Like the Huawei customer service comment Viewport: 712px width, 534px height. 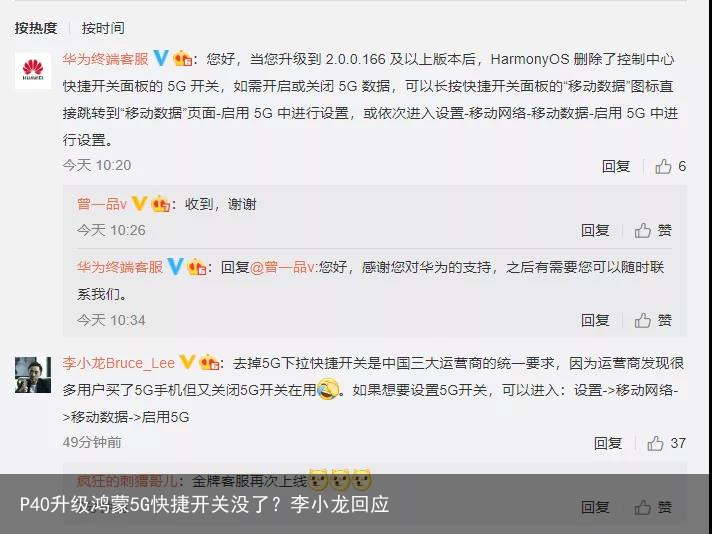[x=670, y=167]
